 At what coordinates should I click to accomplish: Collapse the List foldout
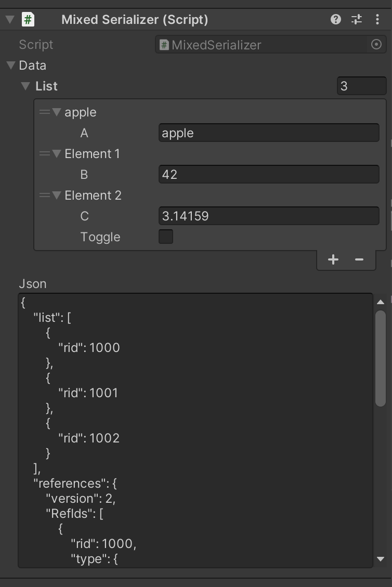25,86
